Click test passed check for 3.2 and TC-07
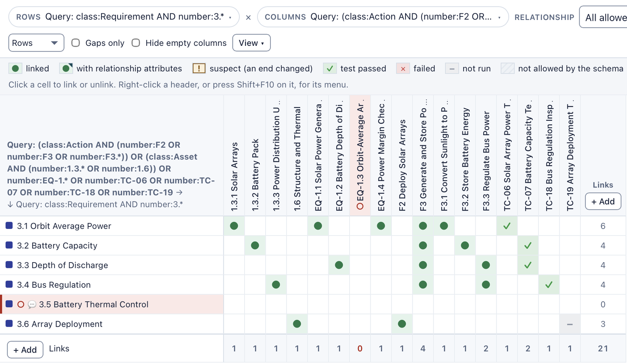 (528, 245)
